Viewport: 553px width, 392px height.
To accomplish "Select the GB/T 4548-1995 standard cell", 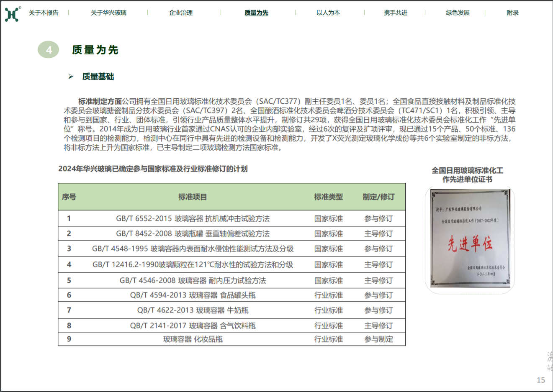I will tap(193, 249).
